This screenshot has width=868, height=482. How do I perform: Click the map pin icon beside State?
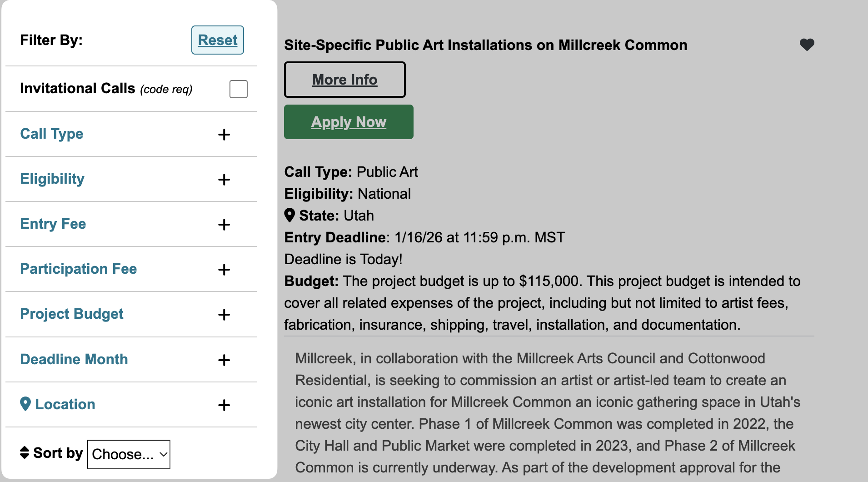289,215
